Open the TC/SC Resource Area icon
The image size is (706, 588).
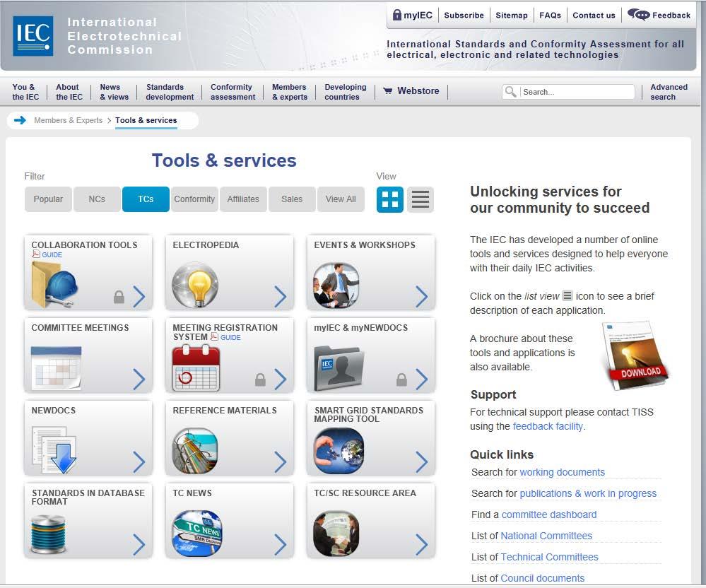pos(336,534)
